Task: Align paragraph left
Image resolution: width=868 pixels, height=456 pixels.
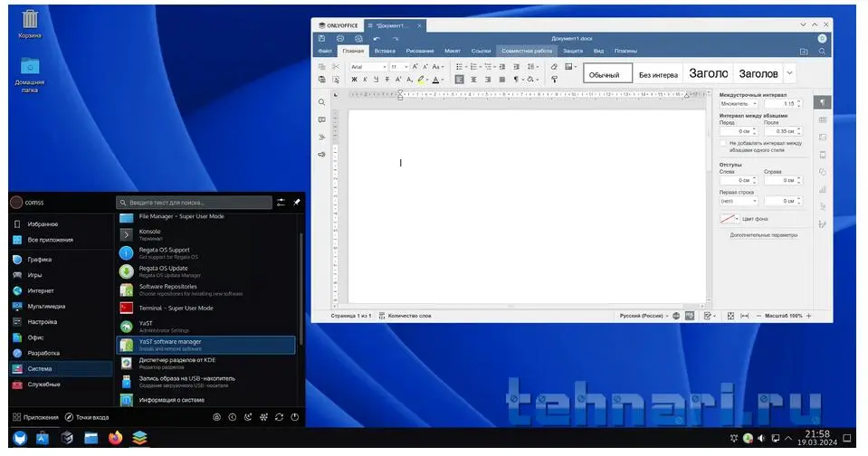Action: tap(459, 80)
